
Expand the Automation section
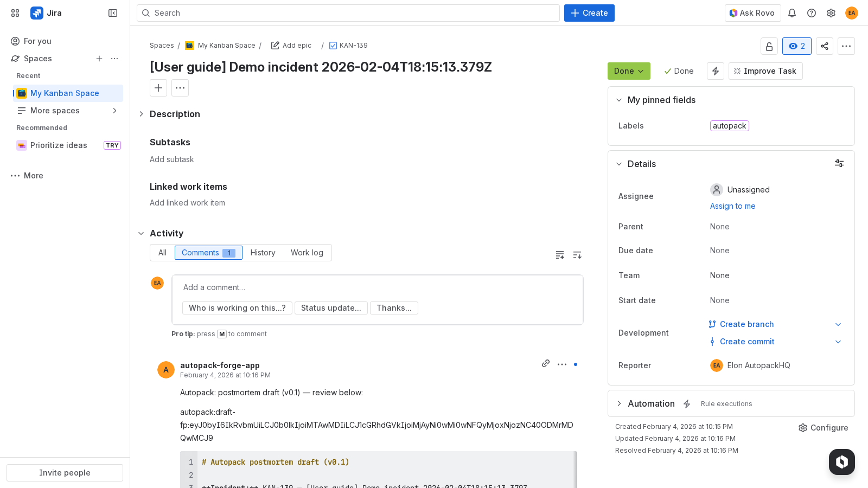coord(619,403)
